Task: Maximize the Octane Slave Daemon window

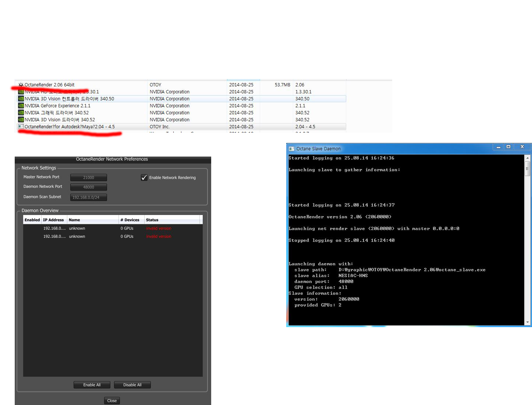Action: [508, 147]
